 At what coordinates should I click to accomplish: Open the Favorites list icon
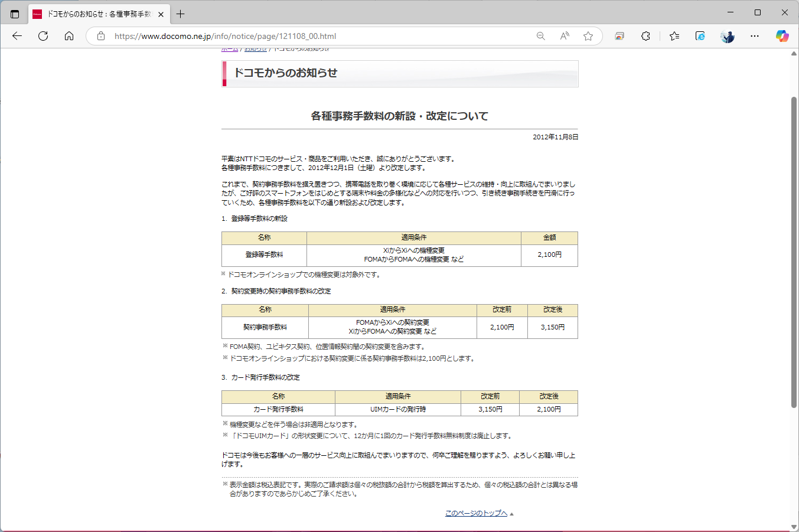[674, 36]
